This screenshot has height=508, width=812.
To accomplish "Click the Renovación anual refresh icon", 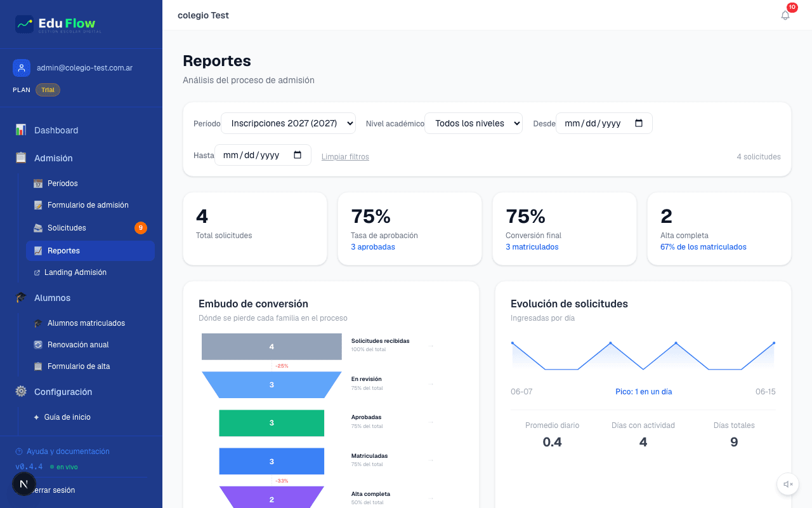I will [x=38, y=345].
